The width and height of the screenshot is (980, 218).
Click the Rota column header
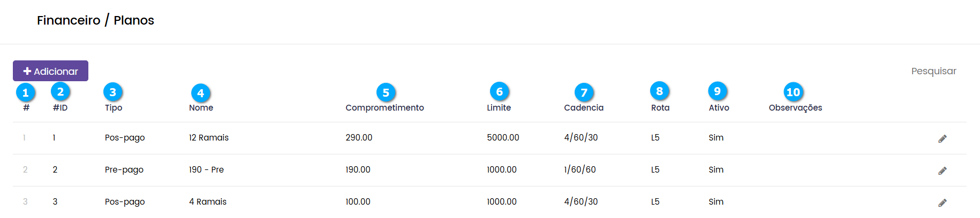click(x=660, y=108)
